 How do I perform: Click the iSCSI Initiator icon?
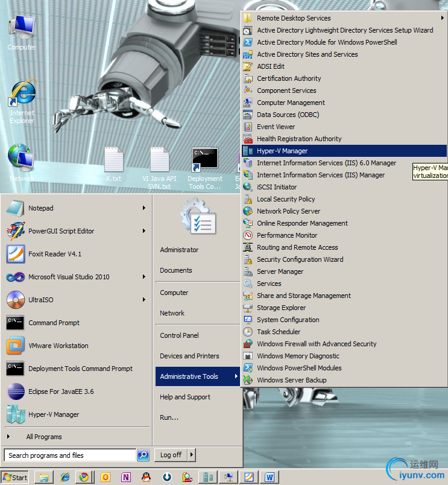tap(248, 187)
